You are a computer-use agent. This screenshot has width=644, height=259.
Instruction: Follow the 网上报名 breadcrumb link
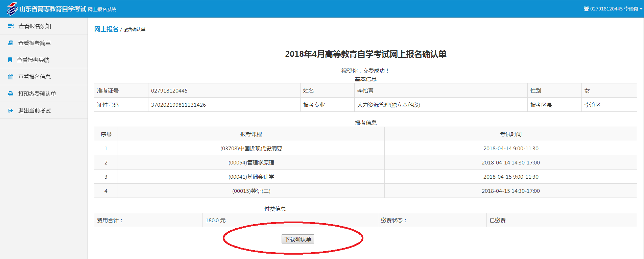(106, 29)
